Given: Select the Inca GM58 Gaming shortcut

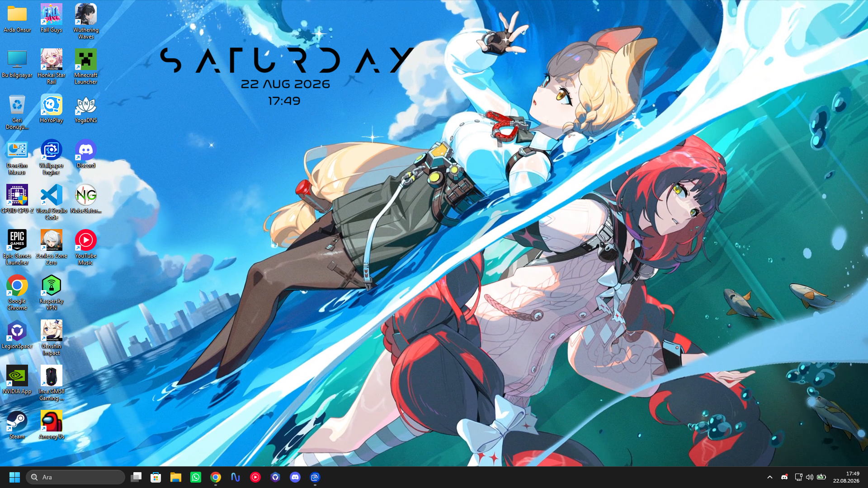Looking at the screenshot, I should 52,383.
